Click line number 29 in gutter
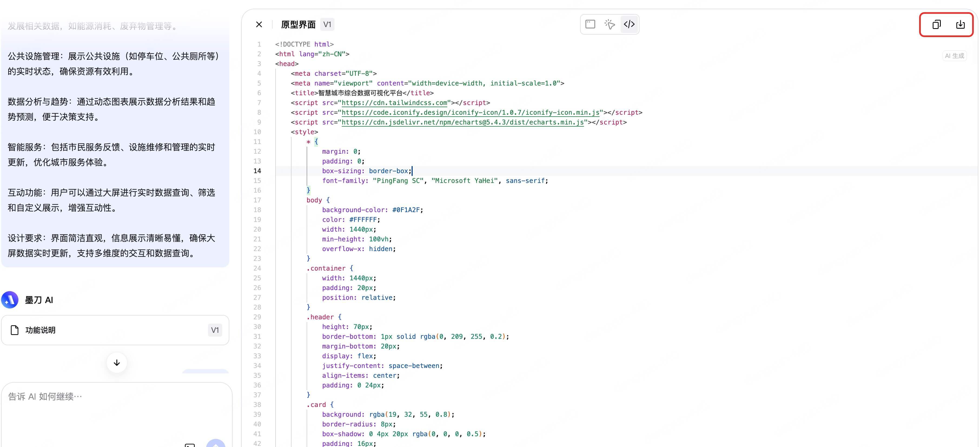The width and height of the screenshot is (980, 447). tap(257, 317)
